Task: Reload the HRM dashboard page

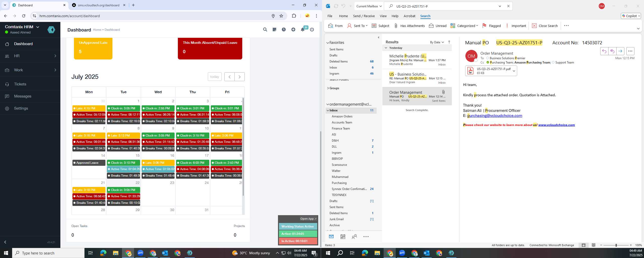Action: click(x=24, y=16)
